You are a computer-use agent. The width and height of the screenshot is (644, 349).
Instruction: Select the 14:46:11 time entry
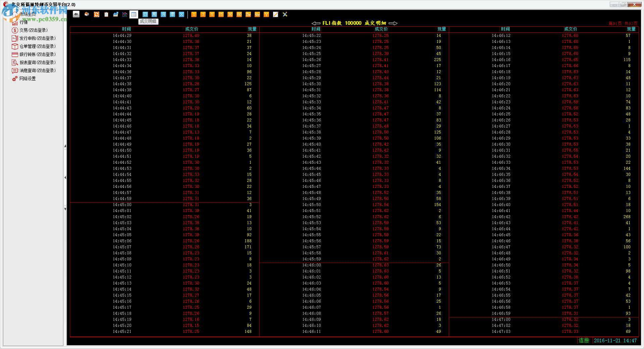[x=312, y=332]
